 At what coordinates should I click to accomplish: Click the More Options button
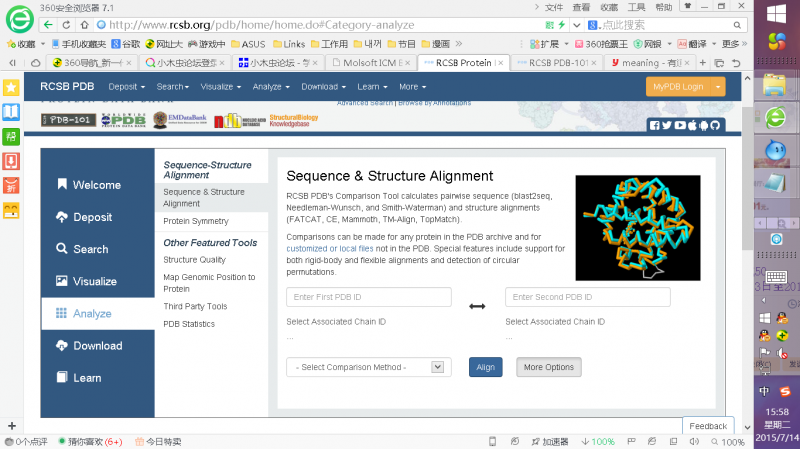pyautogui.click(x=548, y=367)
